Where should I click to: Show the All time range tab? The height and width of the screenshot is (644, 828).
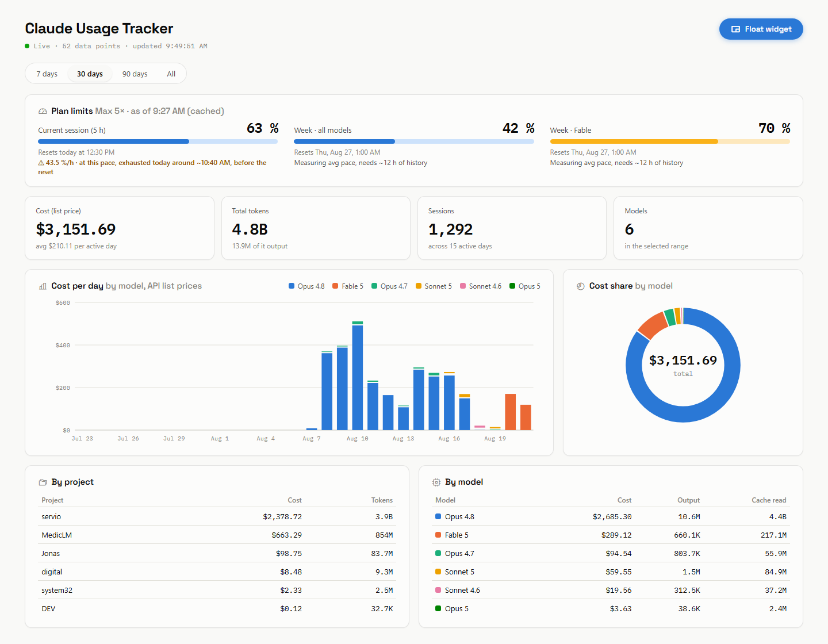(171, 74)
